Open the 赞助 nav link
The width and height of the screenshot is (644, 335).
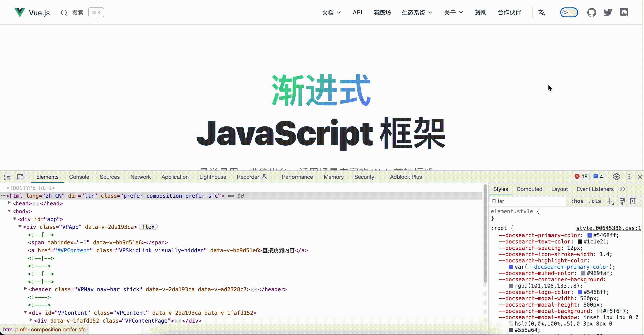tap(480, 12)
